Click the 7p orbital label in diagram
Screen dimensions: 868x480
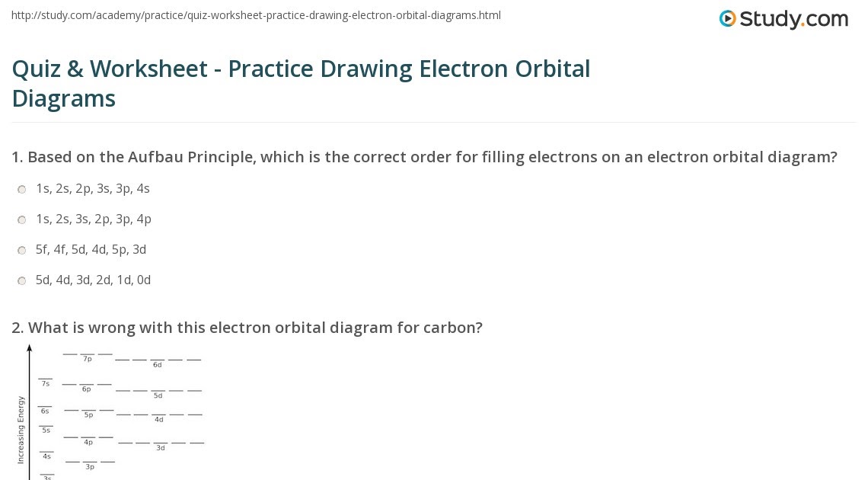[x=88, y=359]
